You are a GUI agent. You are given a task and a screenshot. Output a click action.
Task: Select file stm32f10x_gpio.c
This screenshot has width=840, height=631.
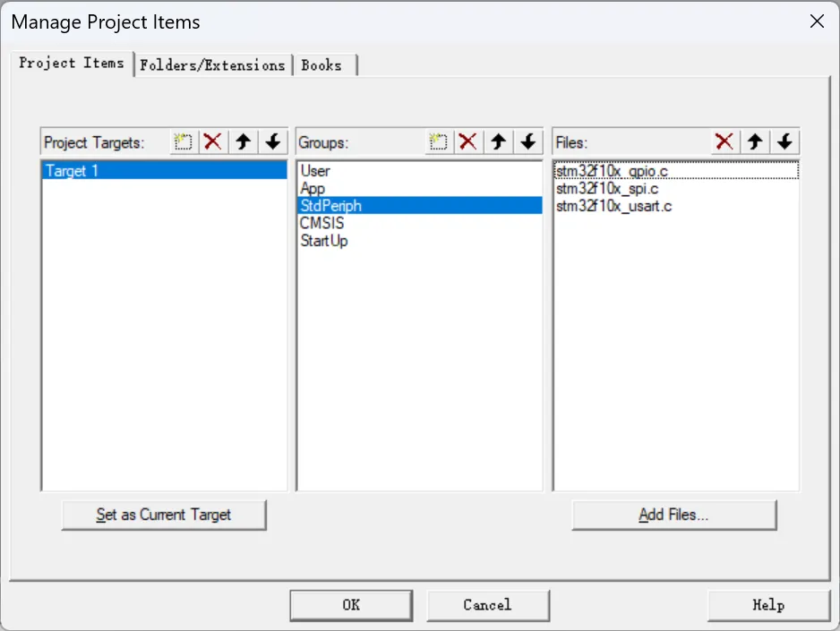pyautogui.click(x=676, y=171)
